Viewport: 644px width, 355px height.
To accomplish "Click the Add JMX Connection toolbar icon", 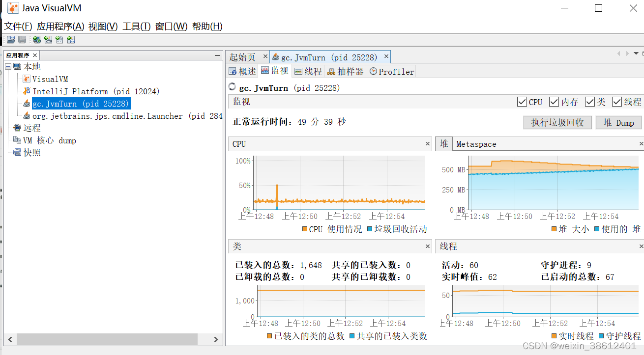I will click(48, 40).
